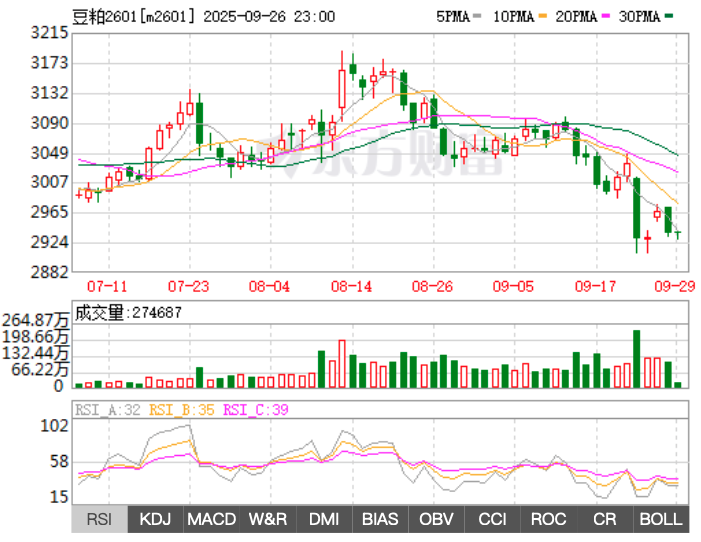Click the 58 RSI axis label
701x542 pixels.
(x=59, y=462)
